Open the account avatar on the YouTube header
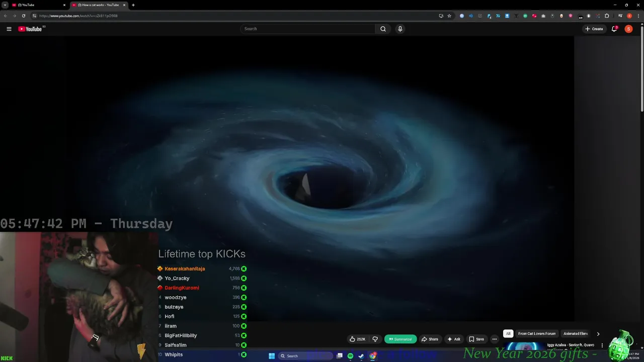644x362 pixels. [628, 29]
